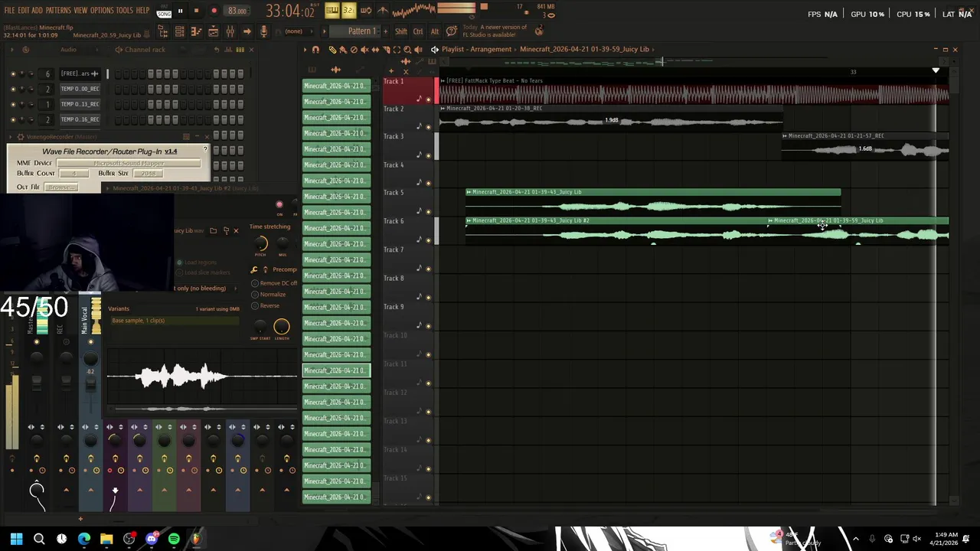Image resolution: width=980 pixels, height=551 pixels.
Task: Toggle the playlist magnet snap icon
Action: [315, 50]
